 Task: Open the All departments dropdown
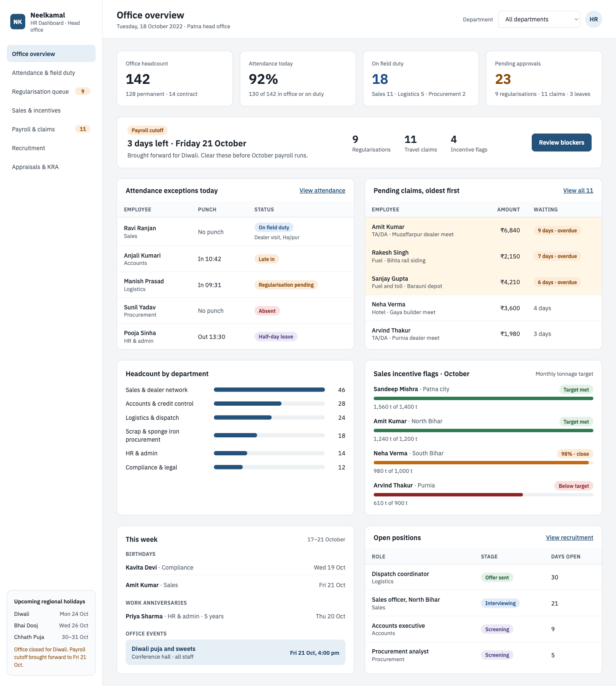click(539, 19)
